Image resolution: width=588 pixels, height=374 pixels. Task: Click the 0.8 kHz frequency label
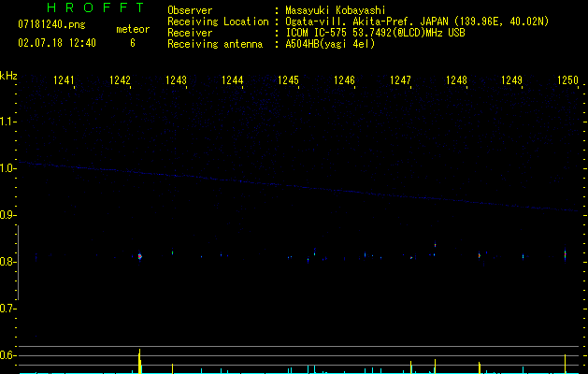[x=7, y=262]
